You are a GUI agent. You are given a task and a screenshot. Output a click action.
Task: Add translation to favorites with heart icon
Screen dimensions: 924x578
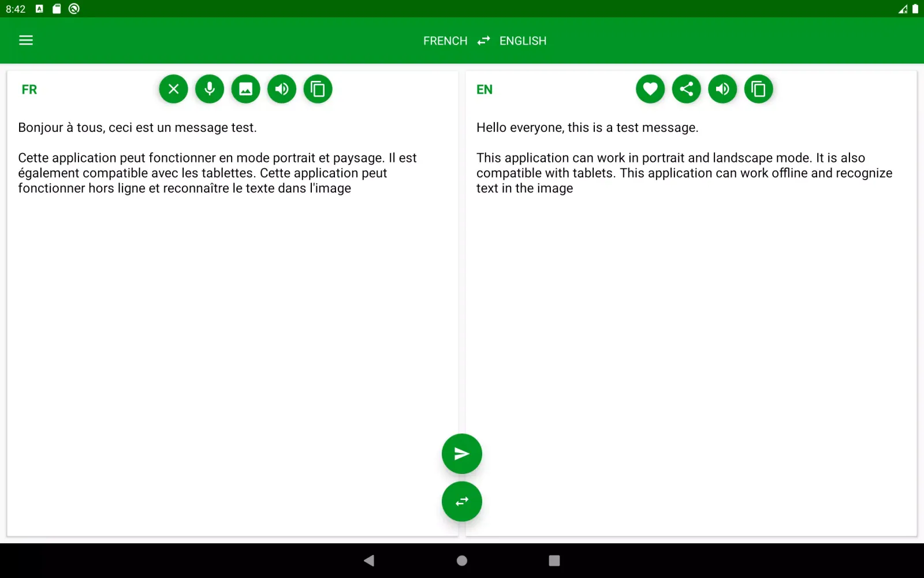[650, 89]
